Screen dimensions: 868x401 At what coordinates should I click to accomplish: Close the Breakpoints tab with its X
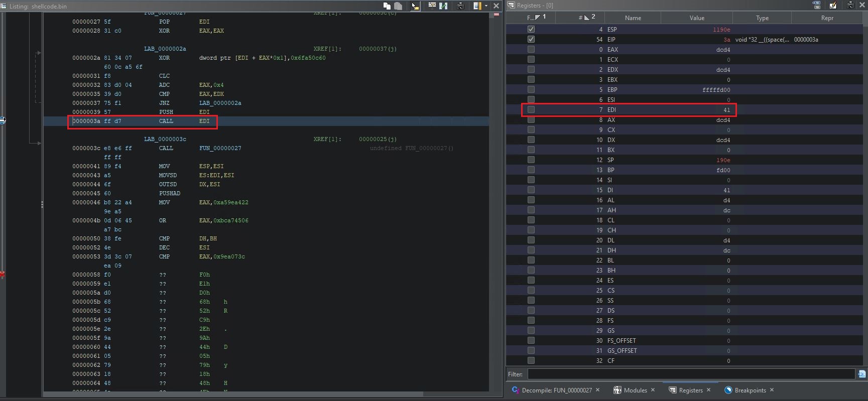(772, 390)
